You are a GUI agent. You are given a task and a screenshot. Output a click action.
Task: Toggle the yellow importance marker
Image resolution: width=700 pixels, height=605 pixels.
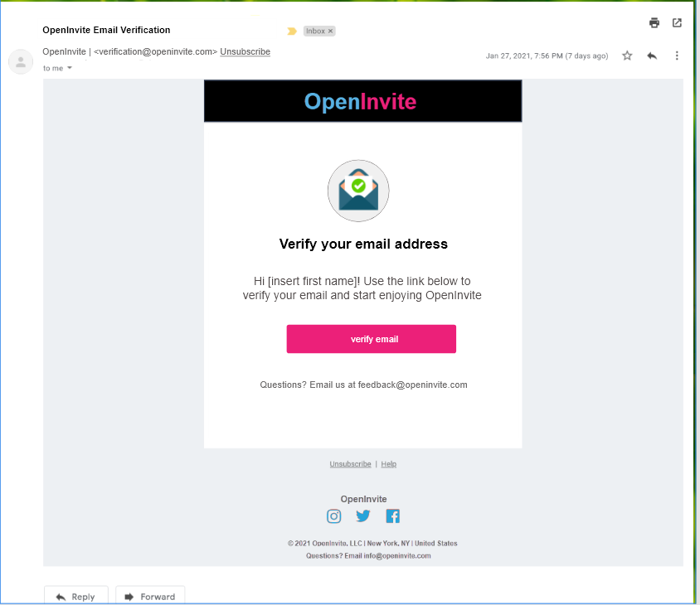point(292,31)
